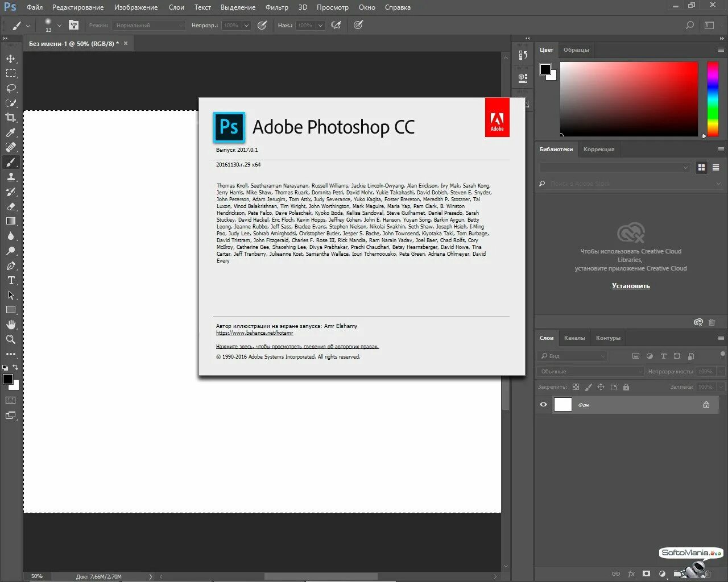This screenshot has width=728, height=582.
Task: Click the search magnifier in options bar
Action: 690,25
